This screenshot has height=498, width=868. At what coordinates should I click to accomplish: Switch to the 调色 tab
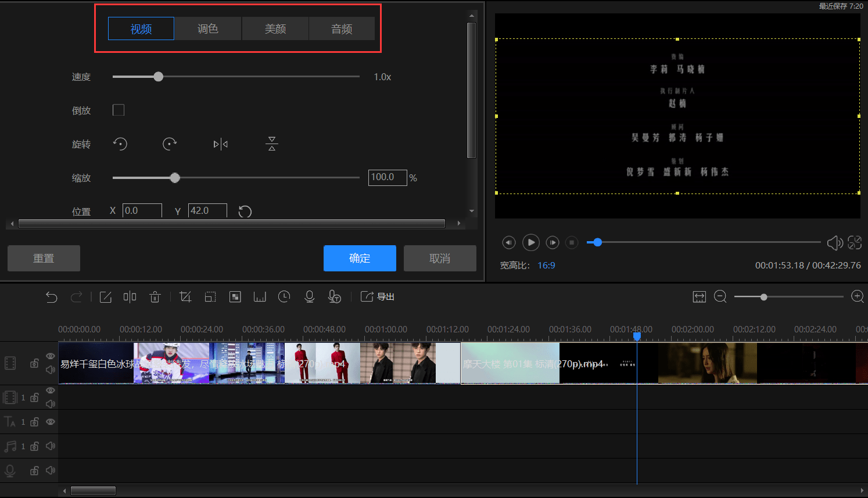pyautogui.click(x=208, y=28)
